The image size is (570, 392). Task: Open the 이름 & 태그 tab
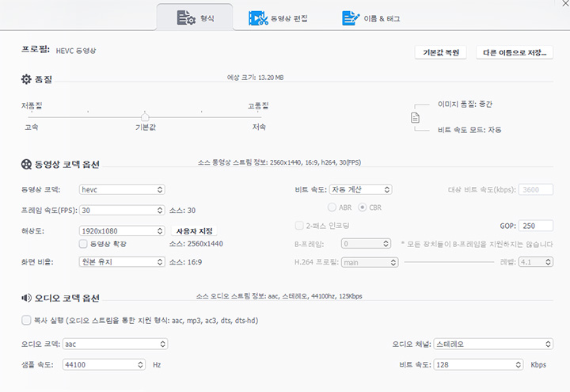pos(370,18)
